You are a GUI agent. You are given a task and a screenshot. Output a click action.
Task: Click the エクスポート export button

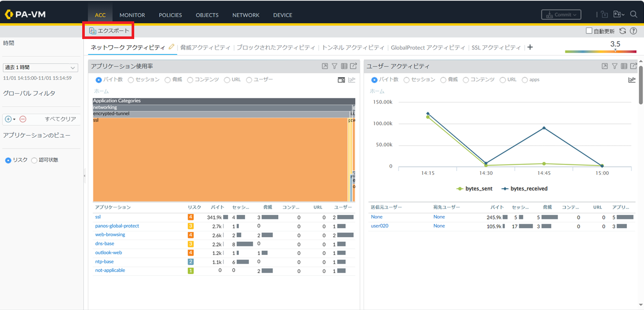pos(109,31)
